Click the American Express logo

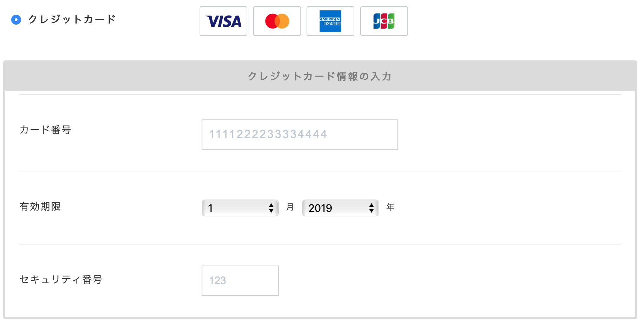[330, 21]
